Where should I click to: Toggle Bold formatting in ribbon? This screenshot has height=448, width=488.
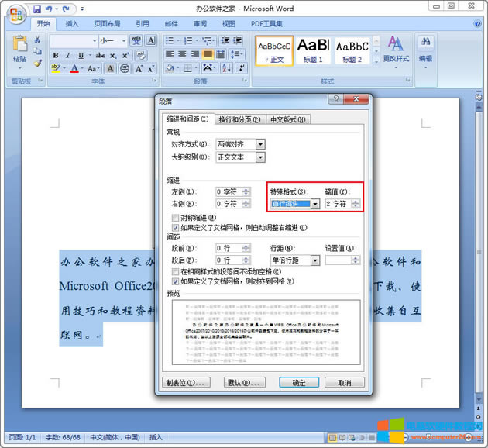56,55
